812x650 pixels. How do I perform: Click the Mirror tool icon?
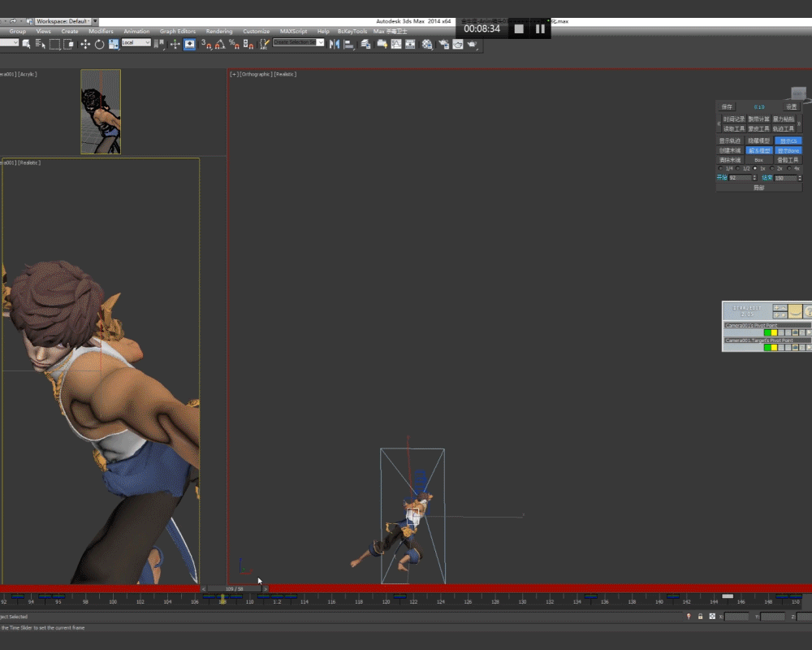coord(335,44)
